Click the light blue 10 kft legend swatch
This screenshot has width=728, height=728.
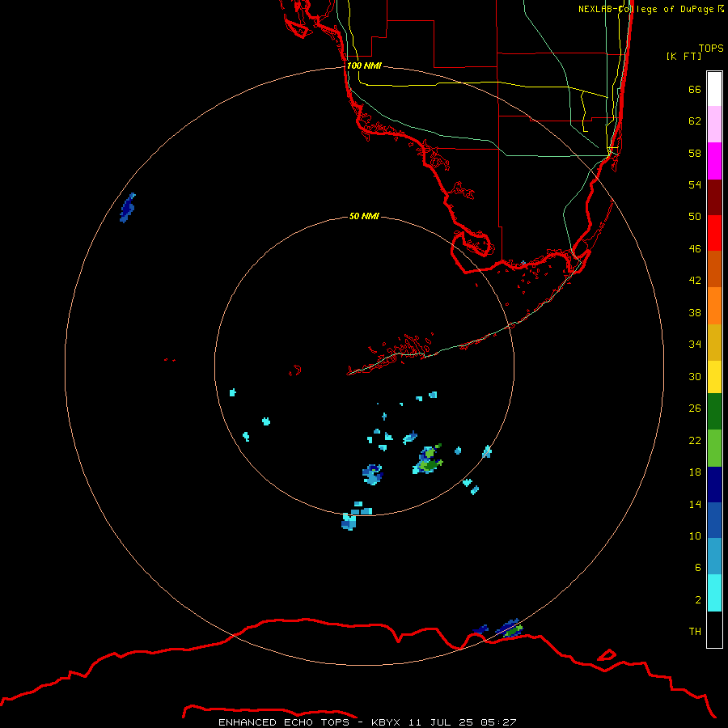[714, 557]
